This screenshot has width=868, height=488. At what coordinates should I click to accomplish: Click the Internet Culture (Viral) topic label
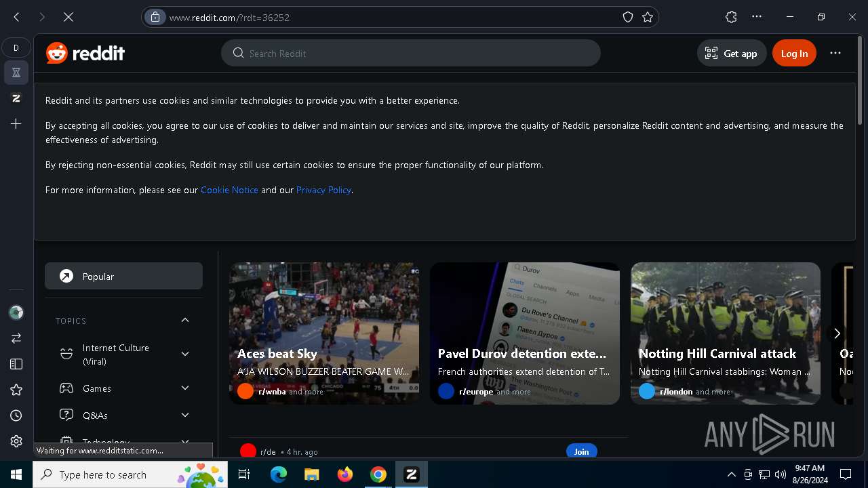point(116,354)
